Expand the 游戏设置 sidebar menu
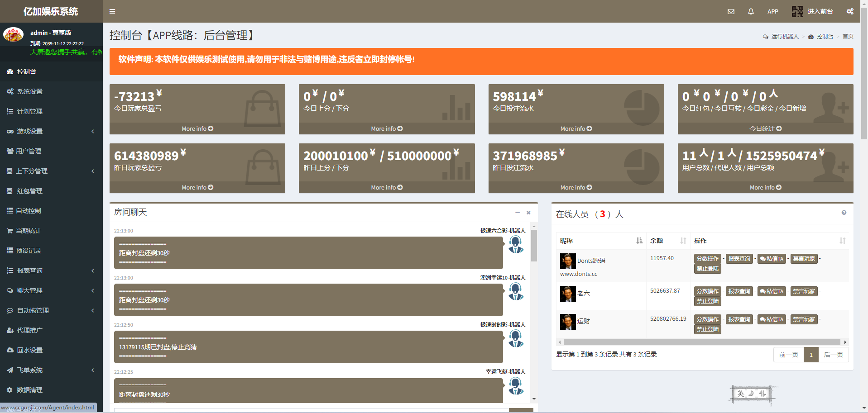 click(x=51, y=131)
